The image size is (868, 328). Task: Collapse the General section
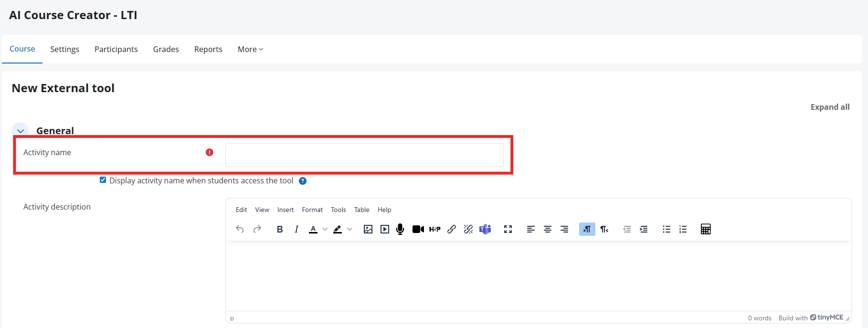tap(21, 130)
